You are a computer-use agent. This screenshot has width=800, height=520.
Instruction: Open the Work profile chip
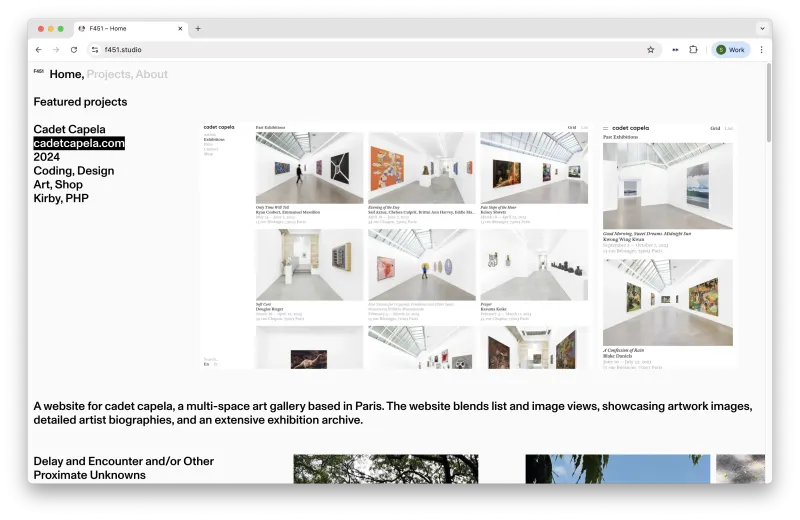[x=731, y=49]
